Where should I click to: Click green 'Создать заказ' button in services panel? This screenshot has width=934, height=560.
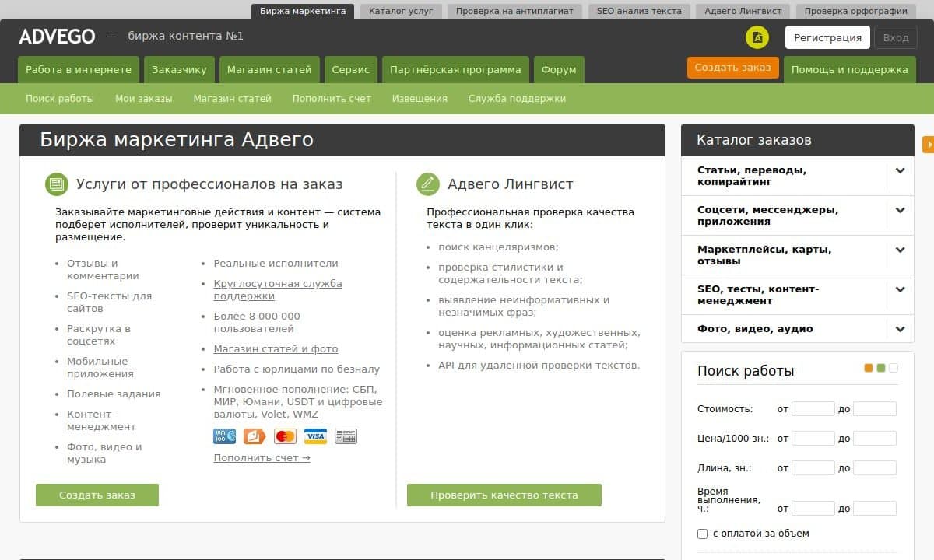97,495
